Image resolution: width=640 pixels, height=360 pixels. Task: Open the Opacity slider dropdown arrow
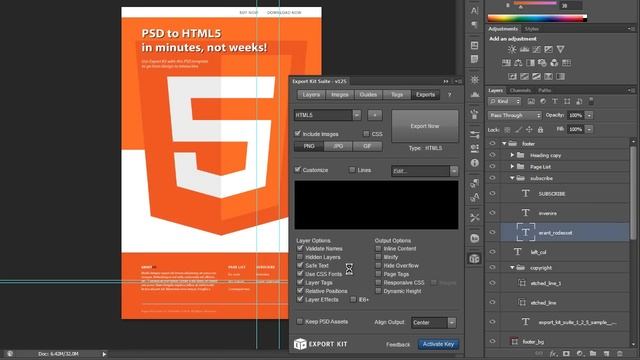click(589, 116)
